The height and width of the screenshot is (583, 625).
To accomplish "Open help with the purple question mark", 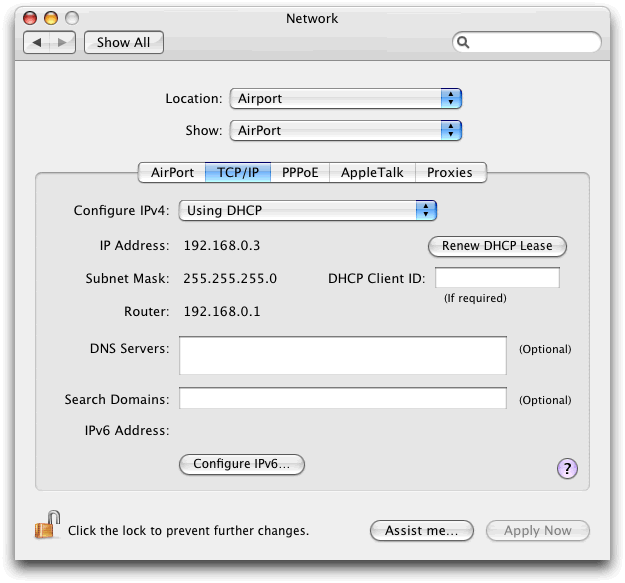I will click(x=567, y=468).
